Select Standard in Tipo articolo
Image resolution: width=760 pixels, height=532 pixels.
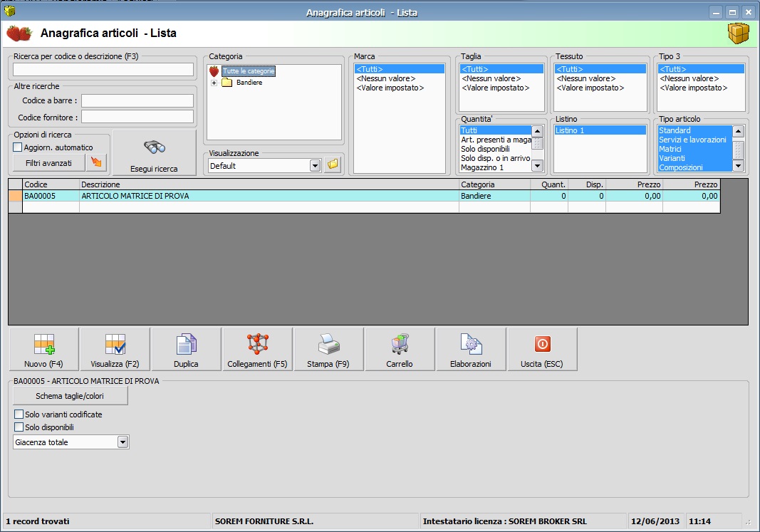tap(694, 130)
